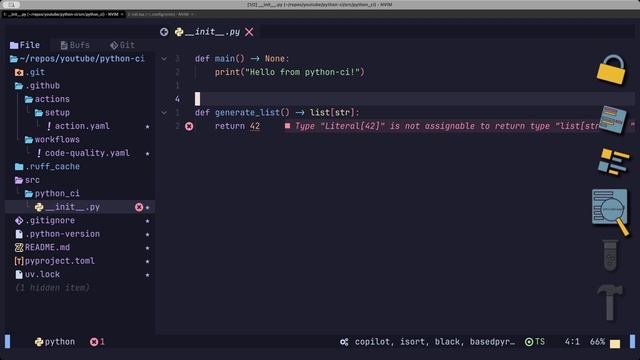Click the hidden item notice
This screenshot has height=360, width=640.
[x=52, y=288]
